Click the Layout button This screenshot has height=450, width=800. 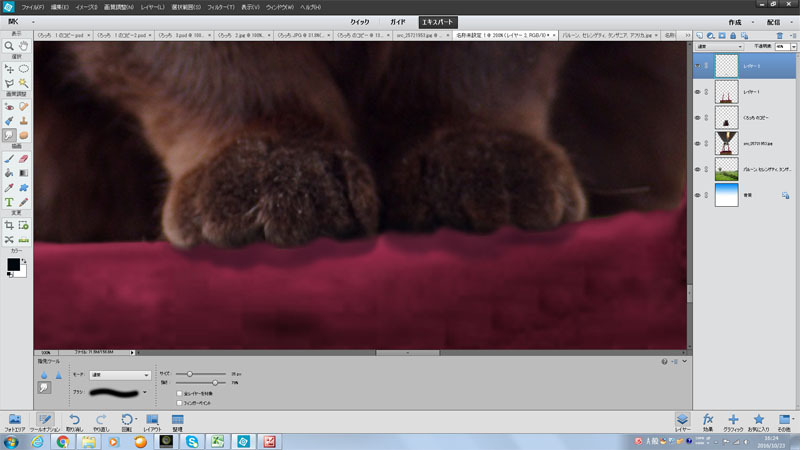coord(152,422)
